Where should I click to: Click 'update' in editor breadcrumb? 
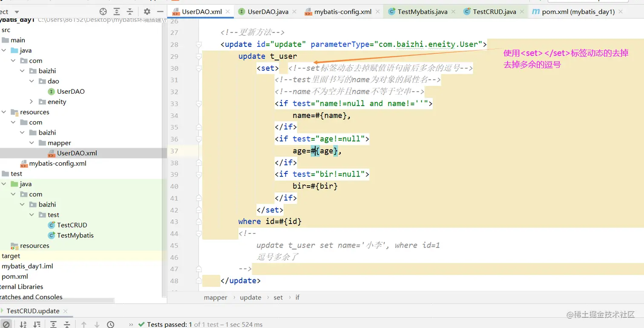(x=250, y=297)
